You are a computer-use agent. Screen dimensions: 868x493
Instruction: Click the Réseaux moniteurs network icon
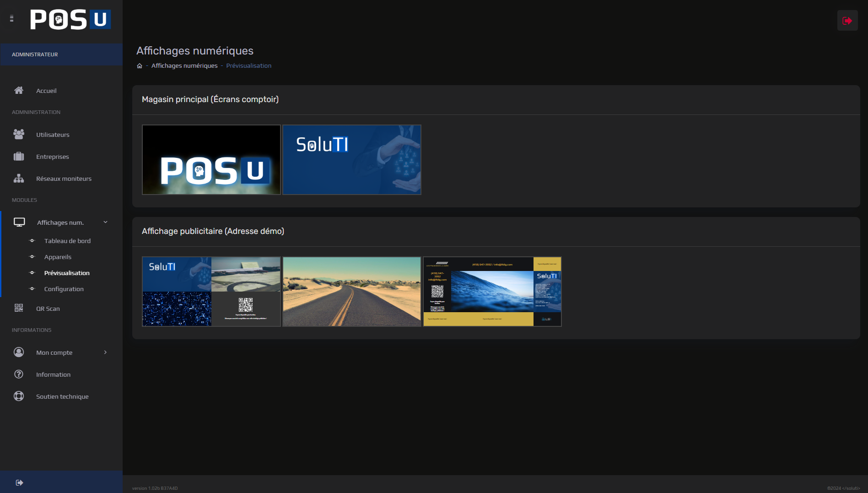pos(19,179)
